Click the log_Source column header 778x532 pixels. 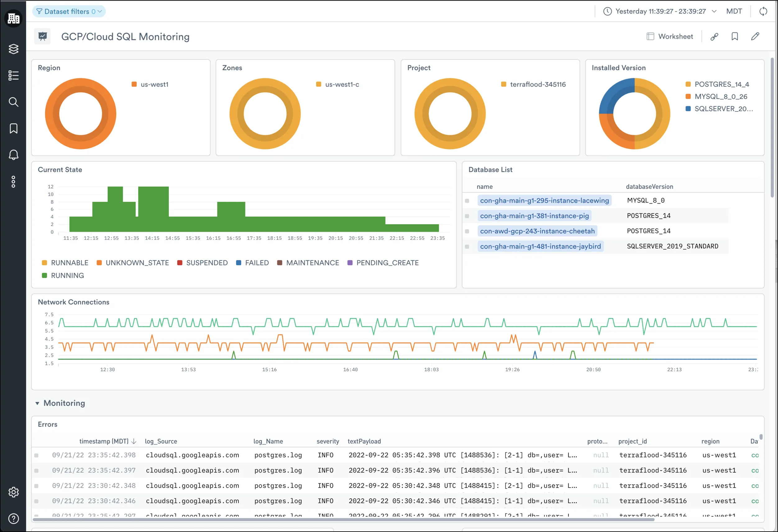(161, 441)
